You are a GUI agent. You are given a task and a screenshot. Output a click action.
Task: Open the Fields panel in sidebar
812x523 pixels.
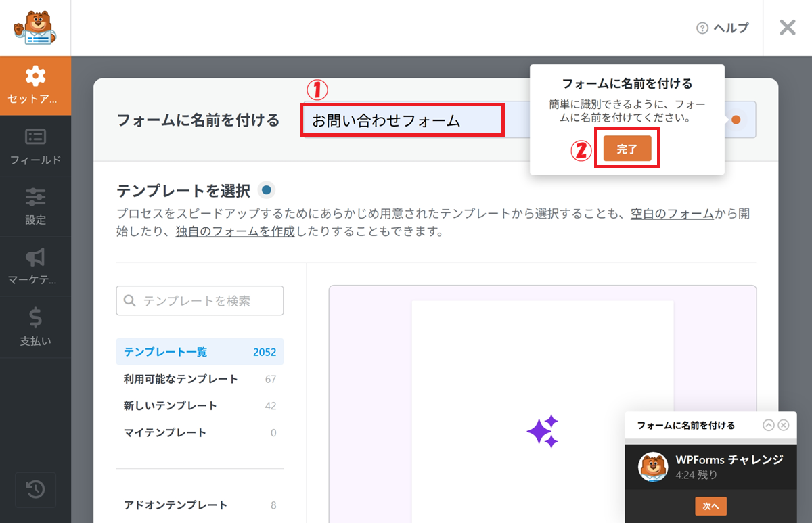click(35, 146)
